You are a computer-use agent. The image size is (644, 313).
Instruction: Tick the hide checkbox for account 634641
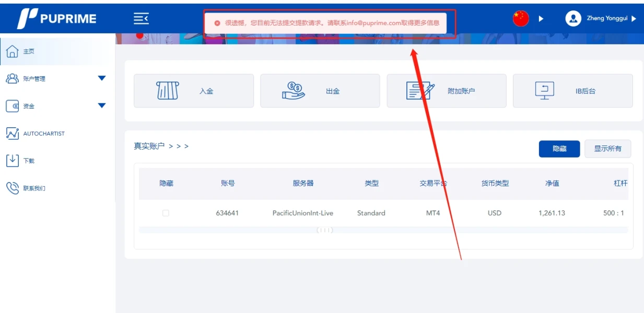tap(166, 213)
